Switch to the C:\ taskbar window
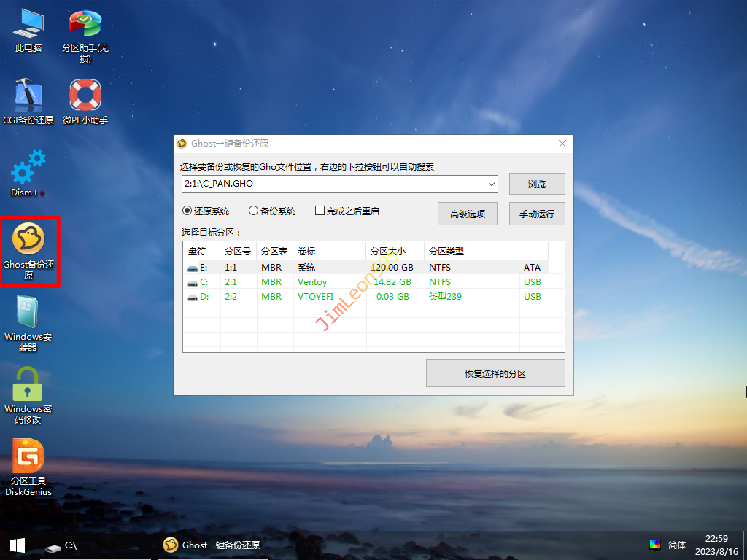 click(63, 545)
